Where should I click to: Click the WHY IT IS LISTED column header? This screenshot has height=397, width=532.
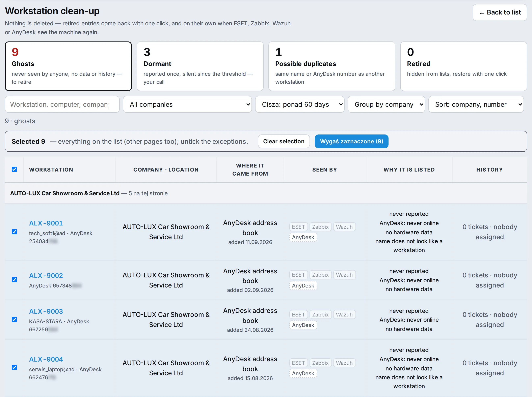[x=409, y=170]
